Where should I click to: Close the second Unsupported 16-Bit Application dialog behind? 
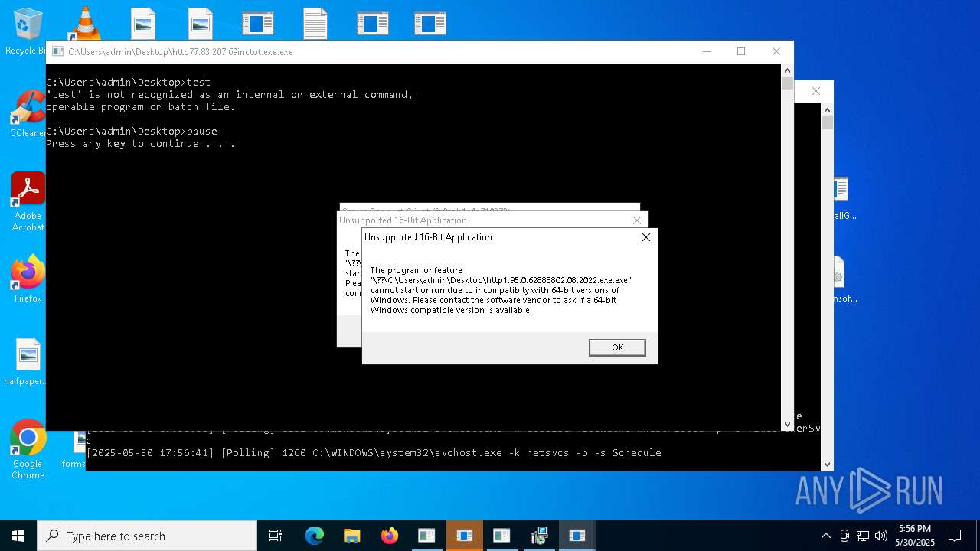pyautogui.click(x=636, y=220)
